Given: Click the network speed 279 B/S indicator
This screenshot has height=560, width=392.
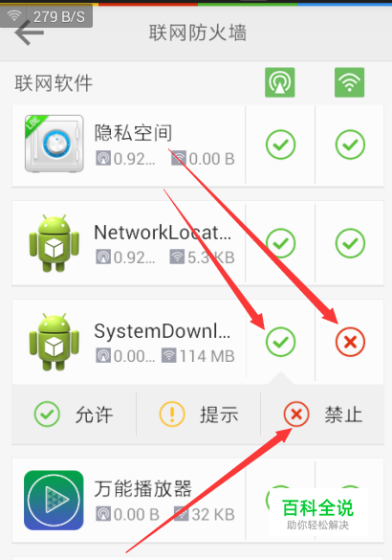Looking at the screenshot, I should point(46,16).
